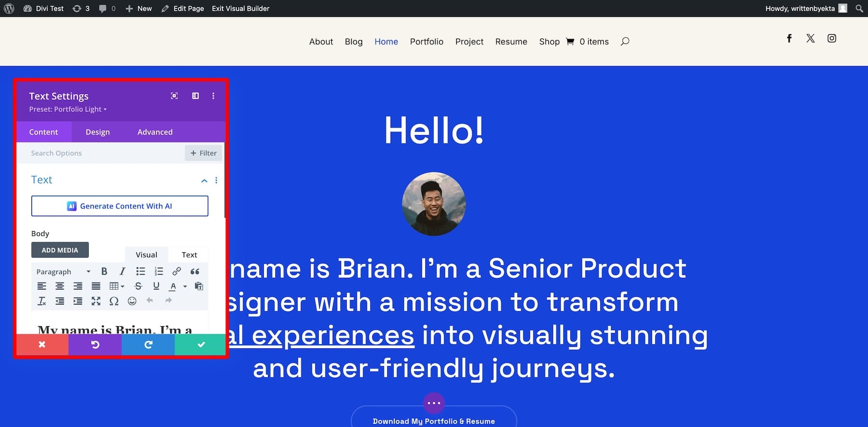The width and height of the screenshot is (868, 427).
Task: Save changes with the green checkmark
Action: 201,344
